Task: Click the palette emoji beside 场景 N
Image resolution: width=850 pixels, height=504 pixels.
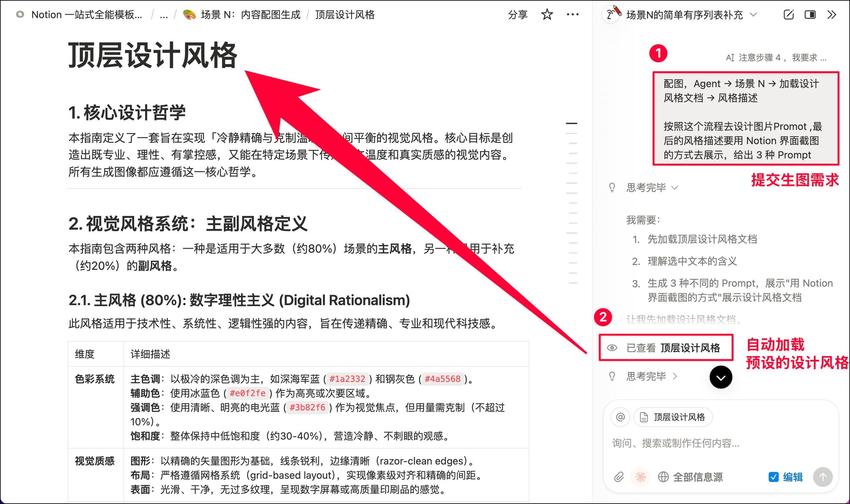Action: tap(189, 15)
